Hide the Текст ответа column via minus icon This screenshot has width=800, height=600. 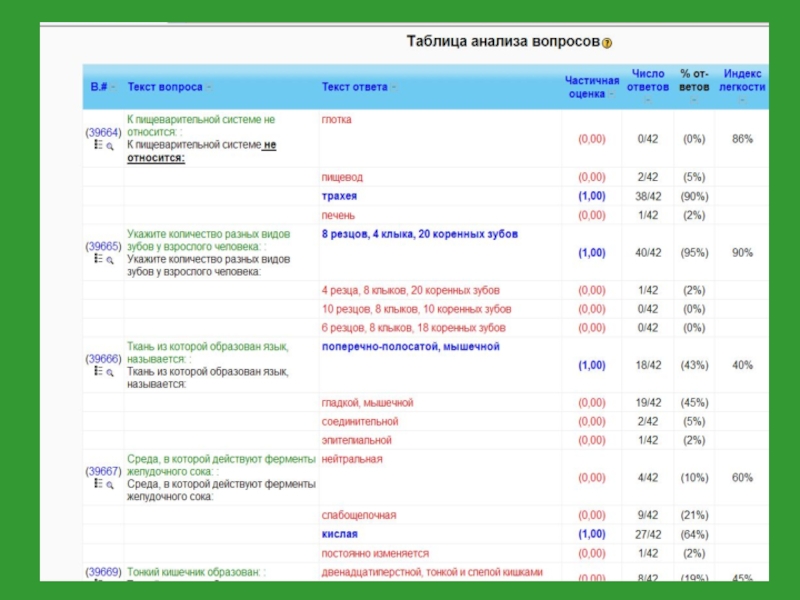click(x=393, y=87)
